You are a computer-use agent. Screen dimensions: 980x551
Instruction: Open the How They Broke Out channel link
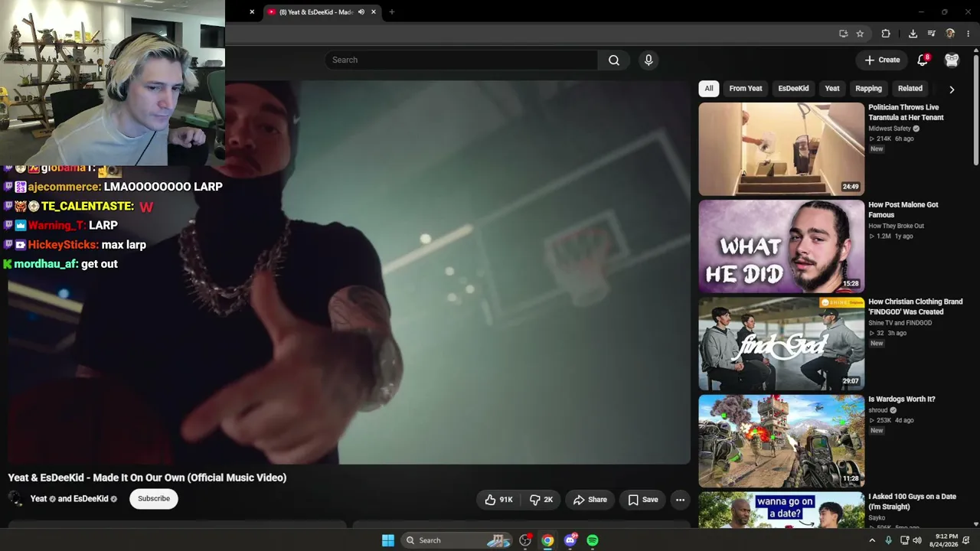coord(897,226)
